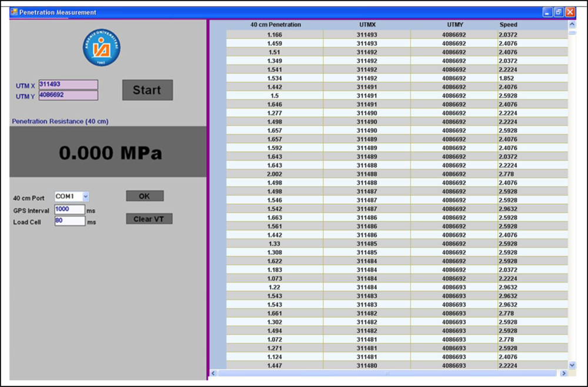The height and width of the screenshot is (387, 588).
Task: Click the penetration value 1.51
Action: click(x=275, y=52)
